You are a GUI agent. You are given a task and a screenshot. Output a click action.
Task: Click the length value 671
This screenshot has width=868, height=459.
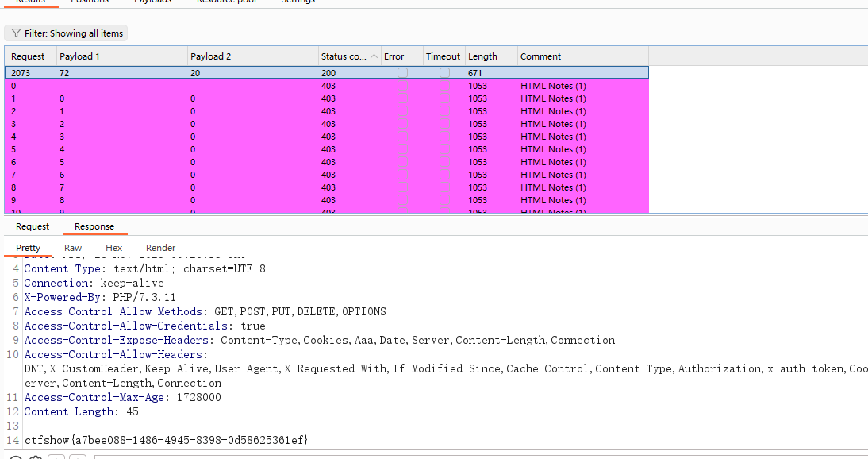[x=475, y=72]
